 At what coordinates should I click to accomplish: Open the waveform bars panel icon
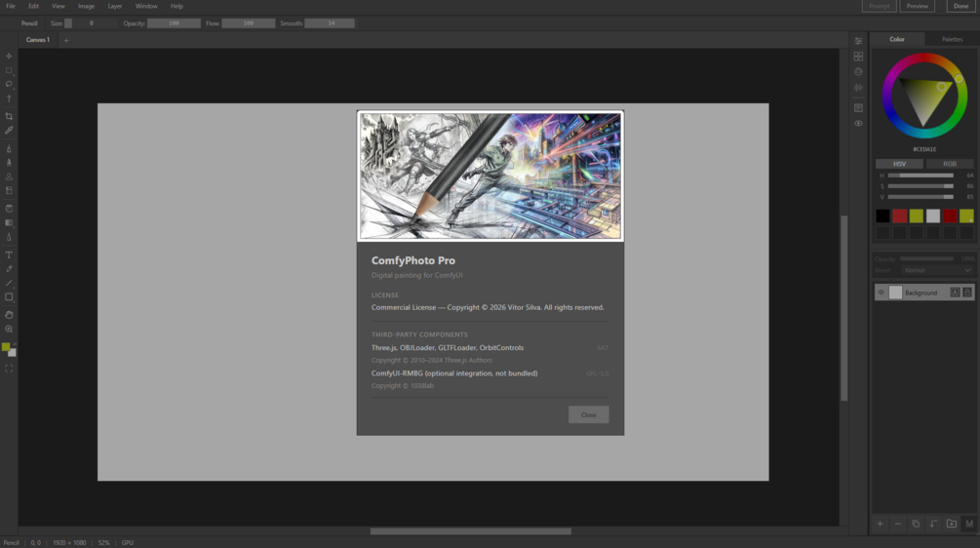tap(858, 88)
